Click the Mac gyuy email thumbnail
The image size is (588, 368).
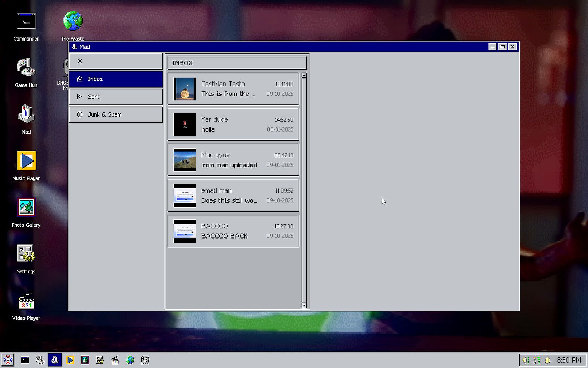(185, 160)
